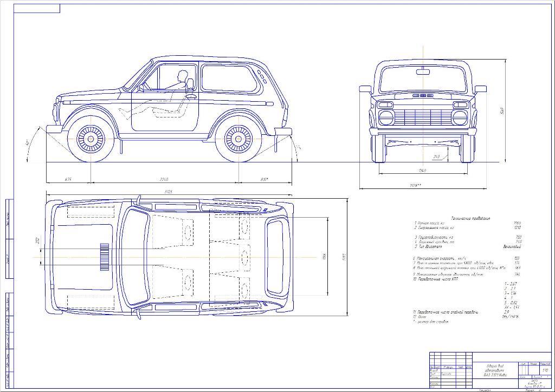Click the empty designation box at top-left corner
This screenshot has width=555, height=392.
click(x=37, y=8)
